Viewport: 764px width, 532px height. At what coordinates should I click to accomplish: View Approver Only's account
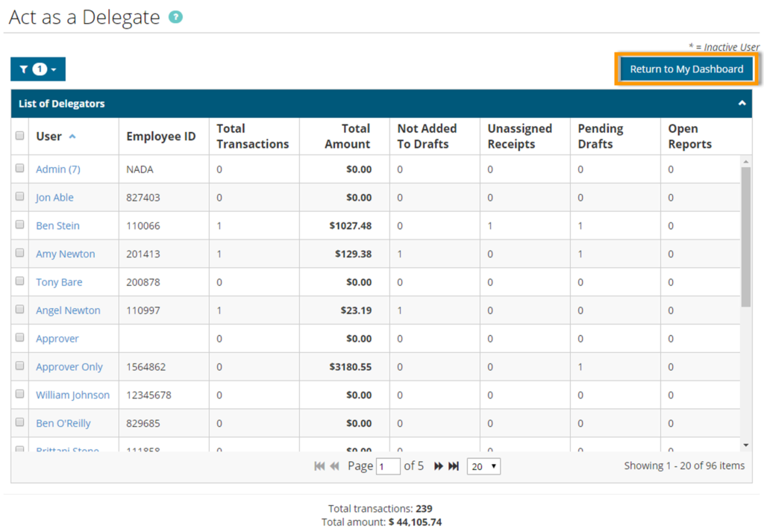(69, 366)
